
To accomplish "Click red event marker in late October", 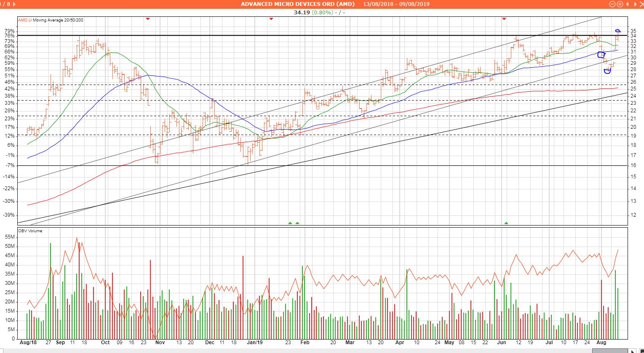I will [x=147, y=19].
